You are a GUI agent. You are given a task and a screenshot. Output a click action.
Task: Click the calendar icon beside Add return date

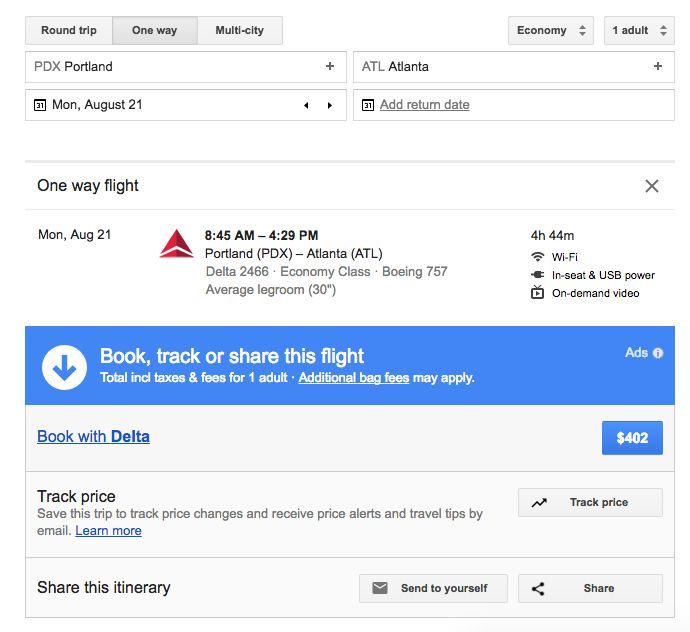368,105
